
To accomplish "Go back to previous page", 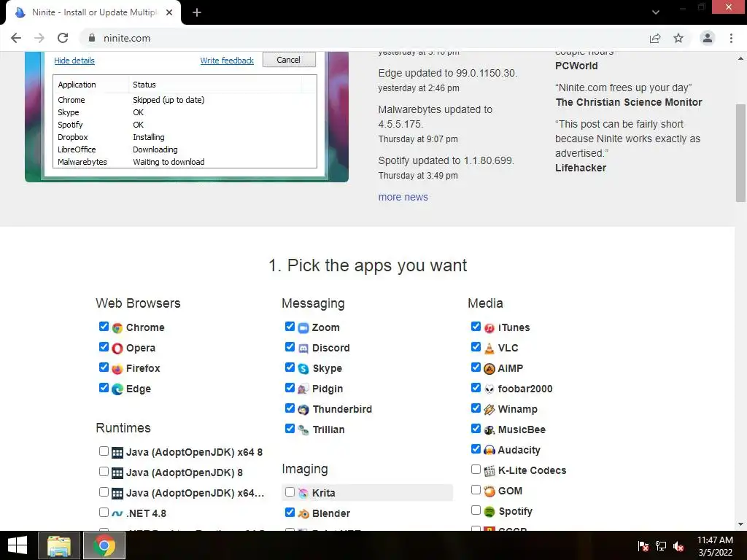I will click(x=16, y=38).
